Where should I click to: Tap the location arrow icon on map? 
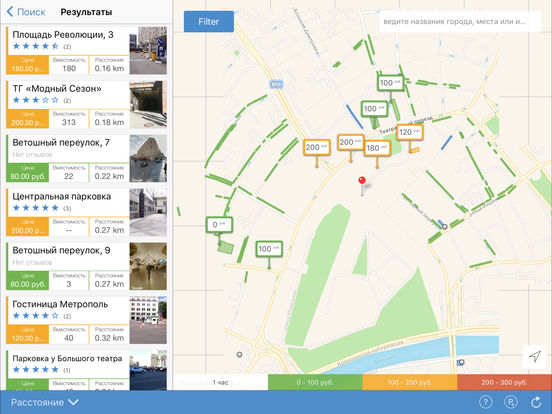(x=535, y=356)
